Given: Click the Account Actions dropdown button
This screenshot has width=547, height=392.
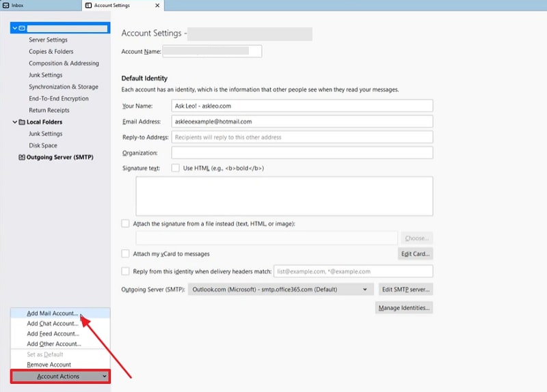Looking at the screenshot, I should (60, 376).
